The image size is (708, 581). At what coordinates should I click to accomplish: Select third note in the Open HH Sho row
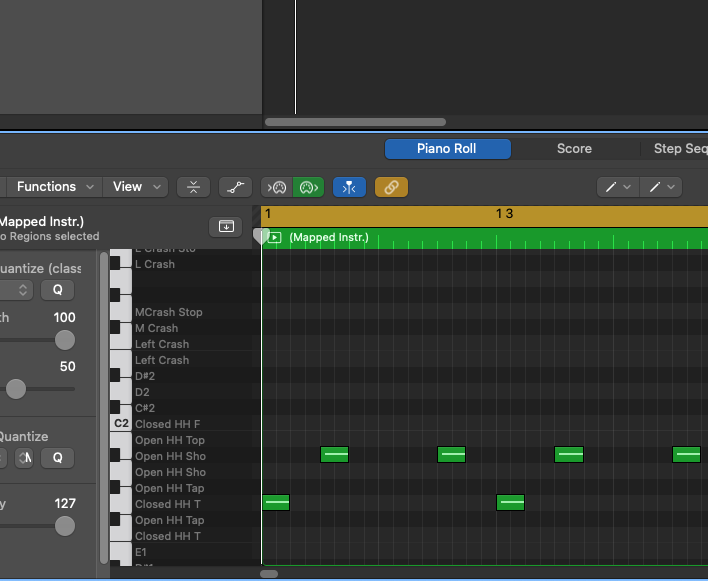(569, 455)
